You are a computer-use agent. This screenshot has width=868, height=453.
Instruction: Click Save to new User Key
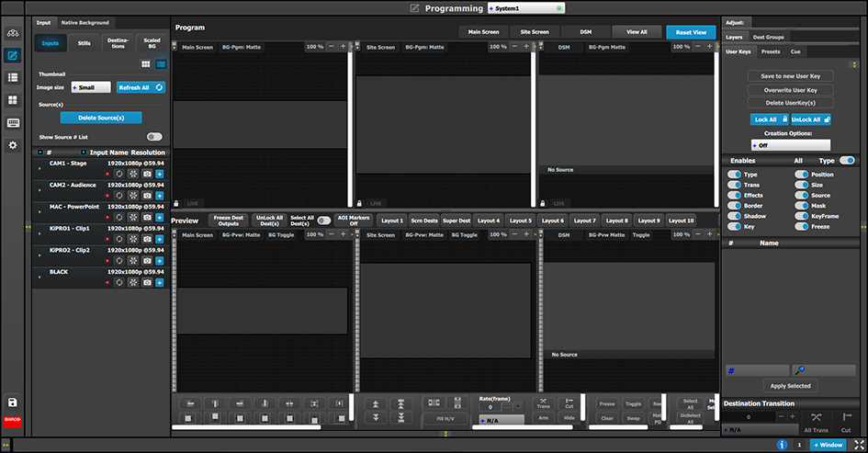pos(791,76)
